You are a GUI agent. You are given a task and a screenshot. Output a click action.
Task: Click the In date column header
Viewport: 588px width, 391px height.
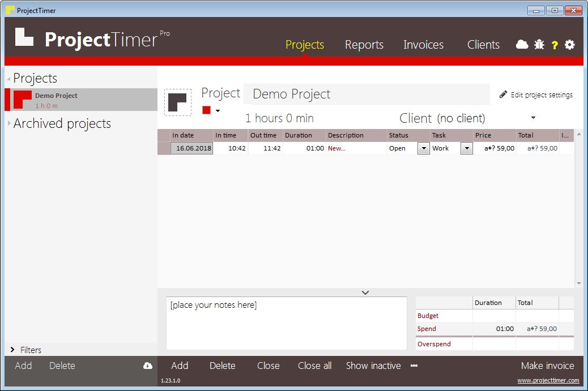tap(191, 135)
